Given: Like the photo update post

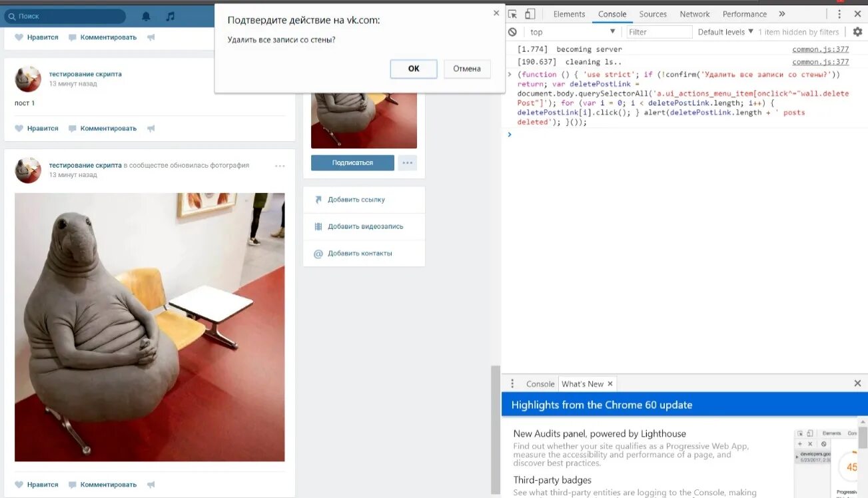Looking at the screenshot, I should tap(37, 485).
